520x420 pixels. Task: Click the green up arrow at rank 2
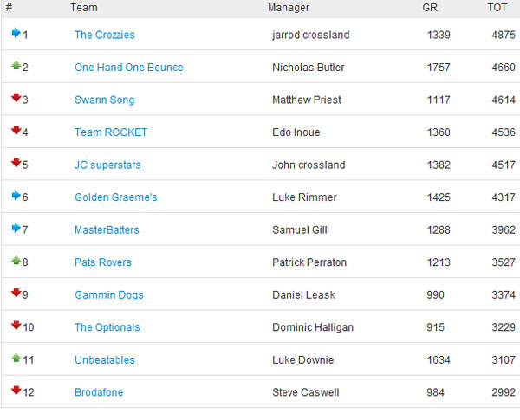(16, 67)
